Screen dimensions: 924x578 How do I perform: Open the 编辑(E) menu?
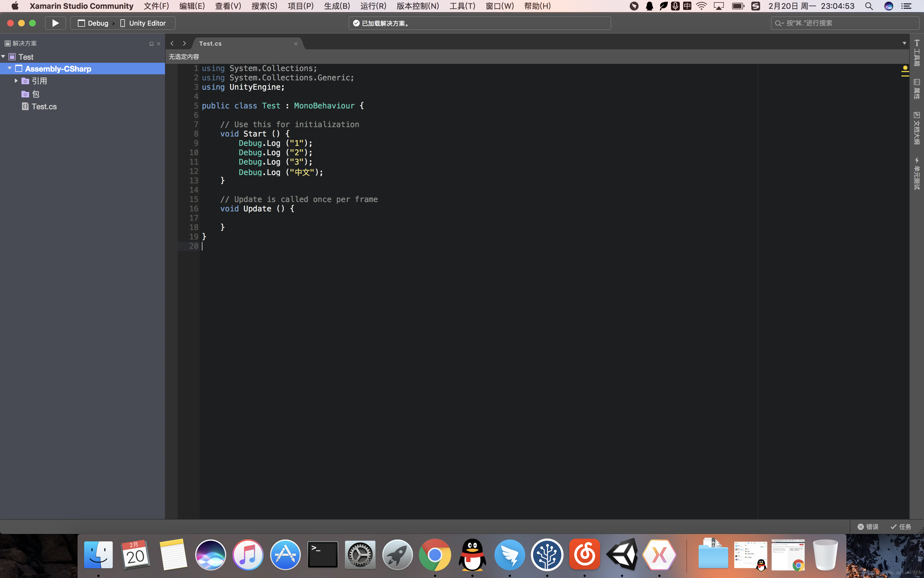pos(192,6)
